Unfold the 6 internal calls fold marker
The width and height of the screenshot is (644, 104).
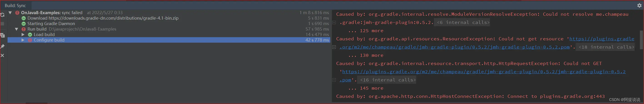point(462,23)
